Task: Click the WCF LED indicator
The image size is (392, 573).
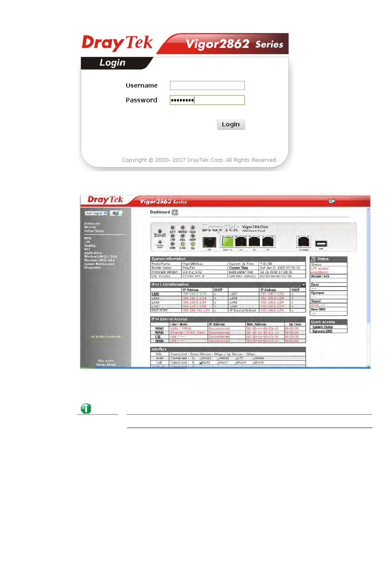Action: (193, 236)
